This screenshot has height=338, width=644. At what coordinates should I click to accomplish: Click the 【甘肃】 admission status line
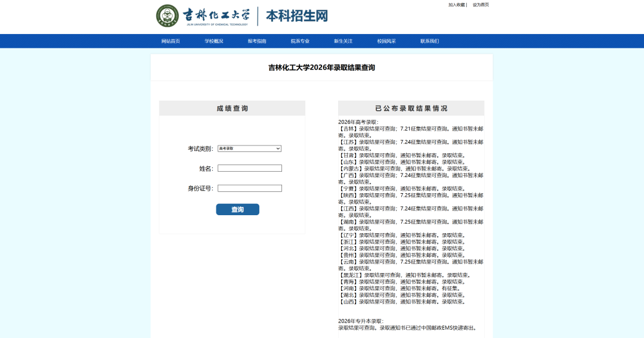[402, 155]
